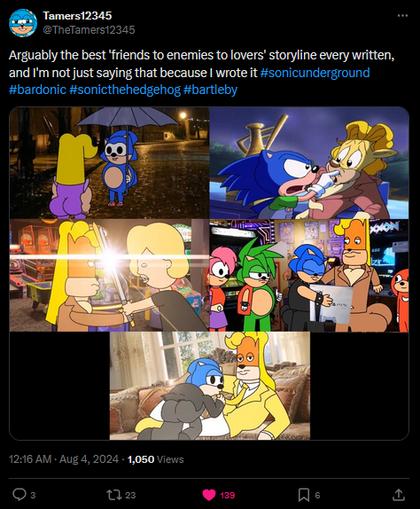Open the rainy umbrella street image
420x509 pixels.
click(x=109, y=163)
